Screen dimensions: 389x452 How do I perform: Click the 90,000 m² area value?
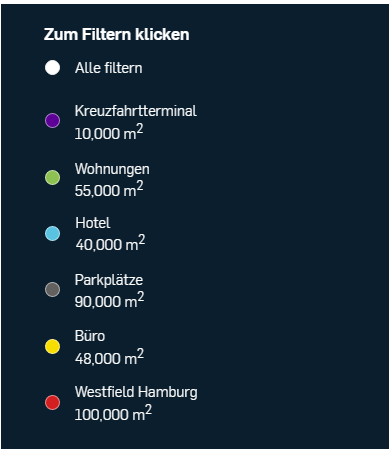click(x=109, y=300)
